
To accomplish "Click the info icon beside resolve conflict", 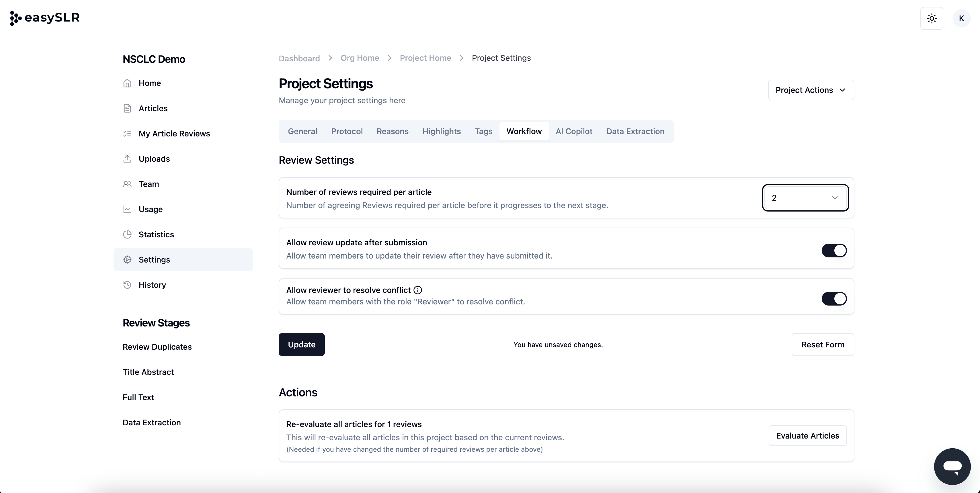I will (x=417, y=290).
